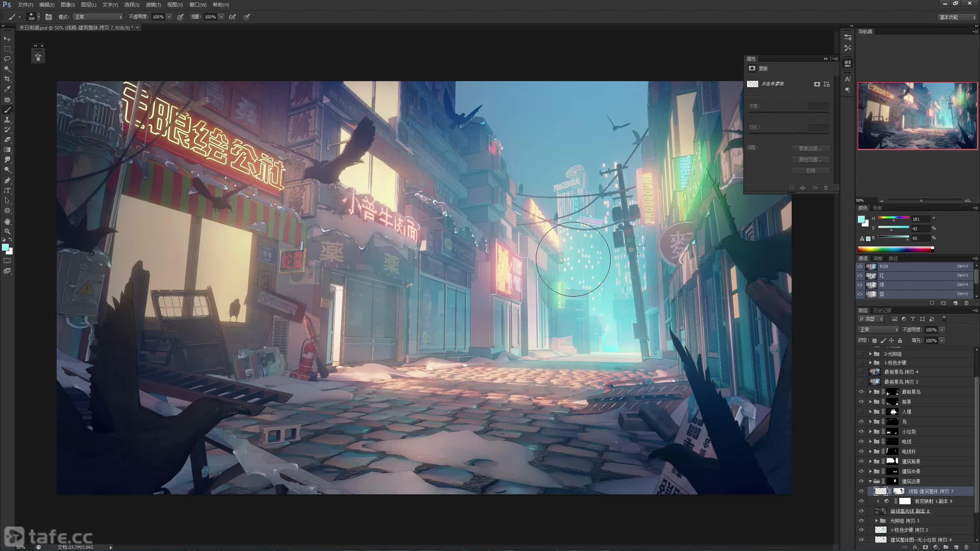
Task: Show the 最前景鸟 拷贝 4 layer
Action: click(x=861, y=372)
